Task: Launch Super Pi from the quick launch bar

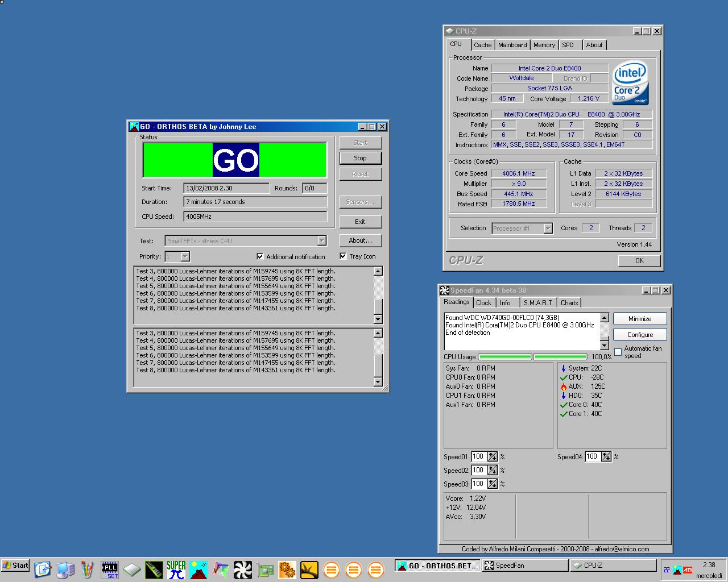Action: [x=176, y=569]
